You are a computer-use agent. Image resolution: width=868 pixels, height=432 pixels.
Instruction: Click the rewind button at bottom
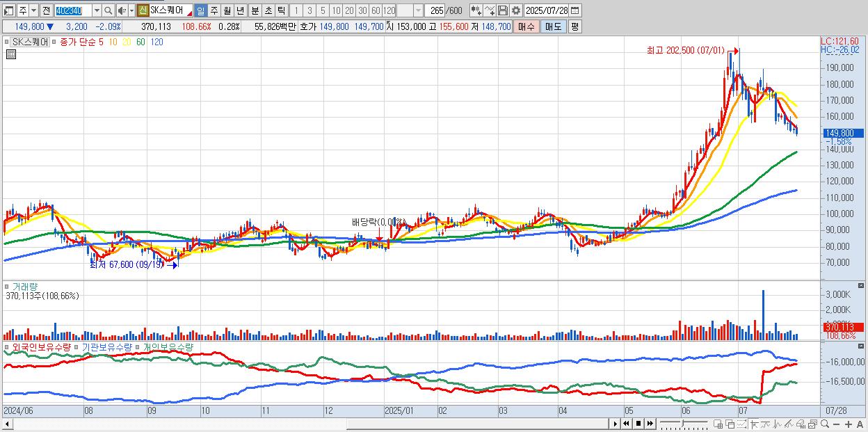[627, 424]
